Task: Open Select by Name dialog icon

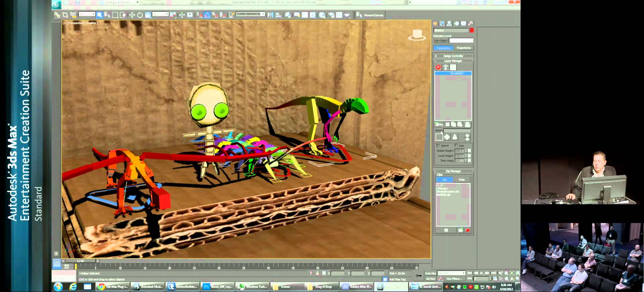Action: tap(107, 15)
